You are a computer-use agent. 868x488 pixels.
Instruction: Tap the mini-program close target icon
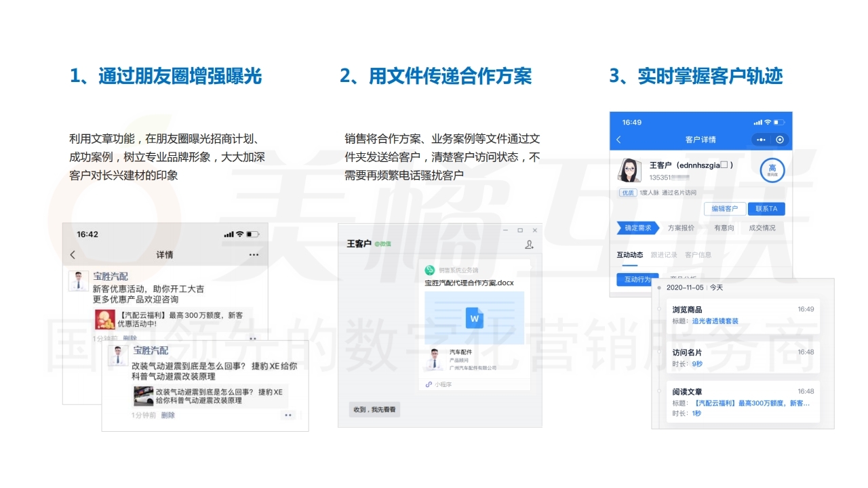click(780, 140)
